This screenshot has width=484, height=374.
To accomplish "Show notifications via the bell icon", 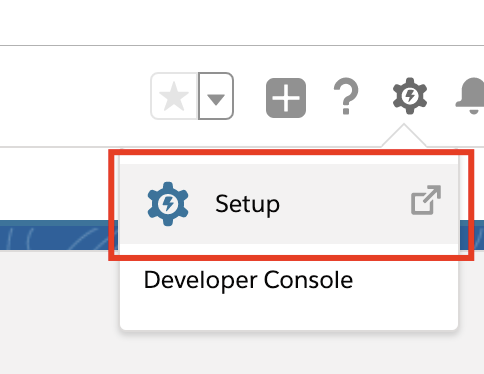I will click(471, 96).
